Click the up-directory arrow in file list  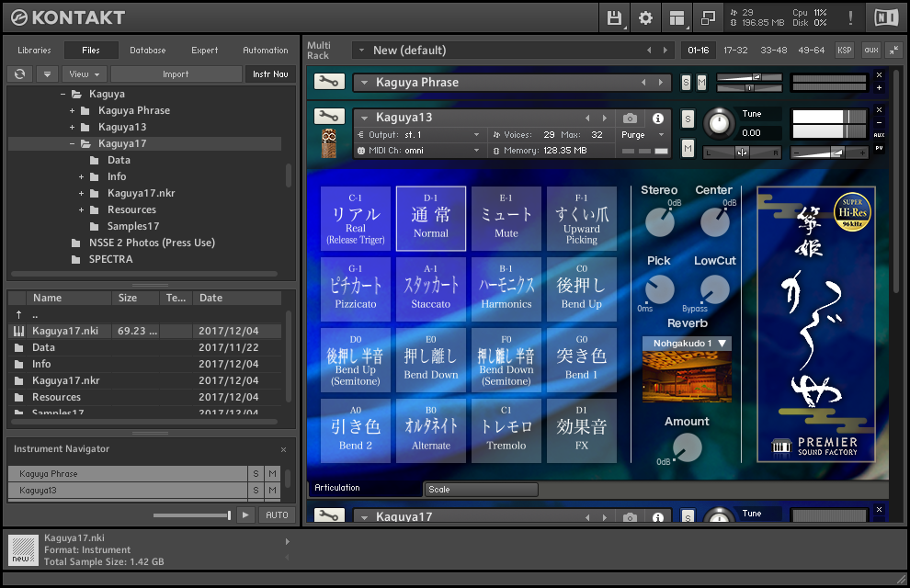[18, 314]
